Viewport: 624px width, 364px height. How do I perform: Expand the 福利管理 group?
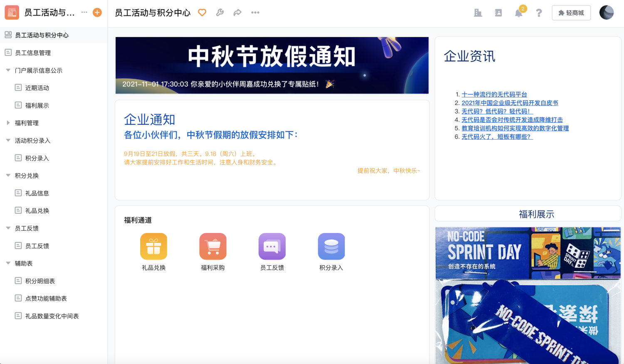[x=8, y=123]
